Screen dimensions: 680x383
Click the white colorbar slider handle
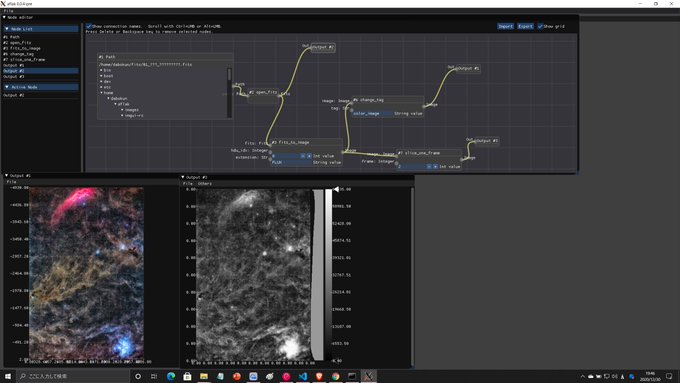(x=336, y=189)
